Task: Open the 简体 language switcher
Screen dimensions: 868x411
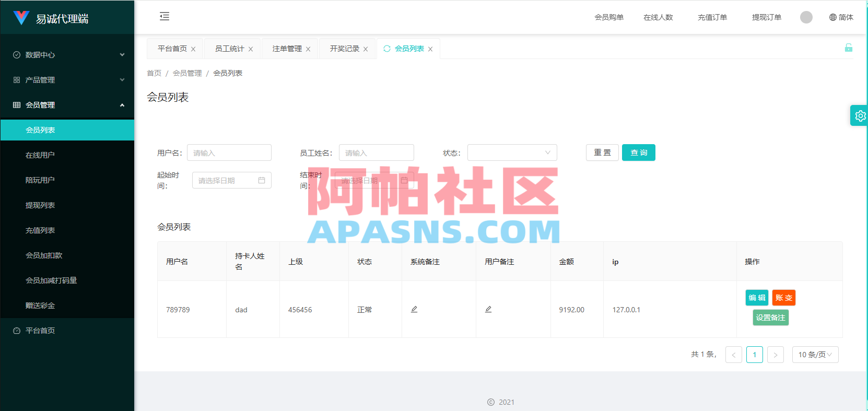Action: pos(841,17)
